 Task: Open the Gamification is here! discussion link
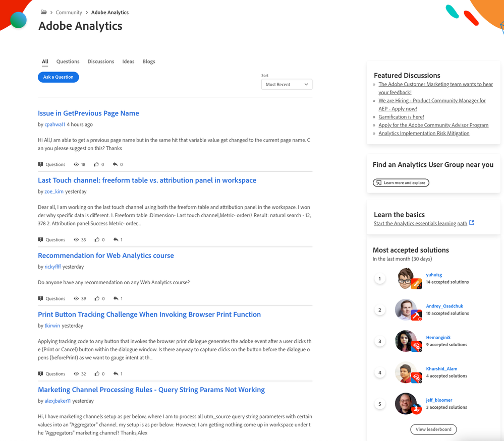(401, 117)
